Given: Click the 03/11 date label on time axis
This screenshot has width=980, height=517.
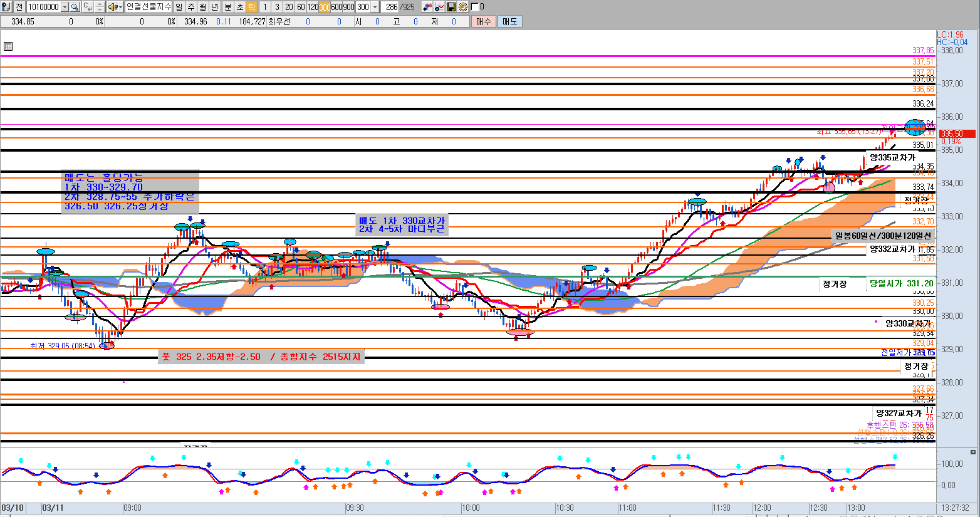Looking at the screenshot, I should tap(53, 508).
